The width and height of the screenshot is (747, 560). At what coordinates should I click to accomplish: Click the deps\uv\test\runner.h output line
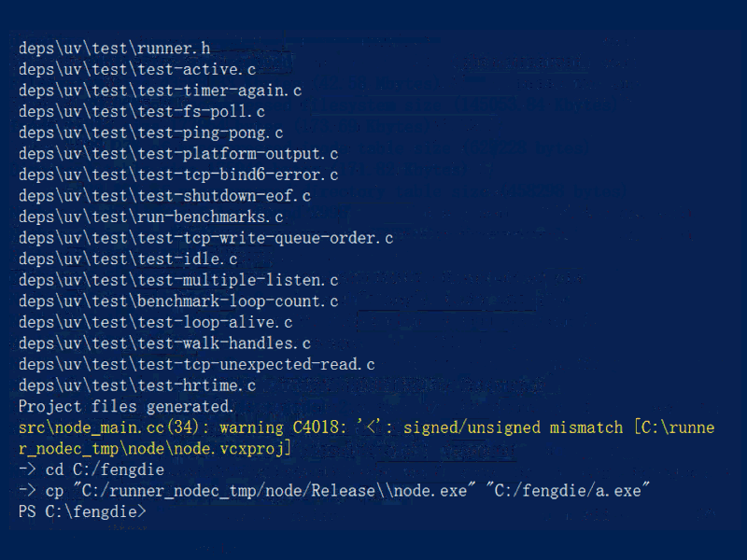[x=114, y=48]
